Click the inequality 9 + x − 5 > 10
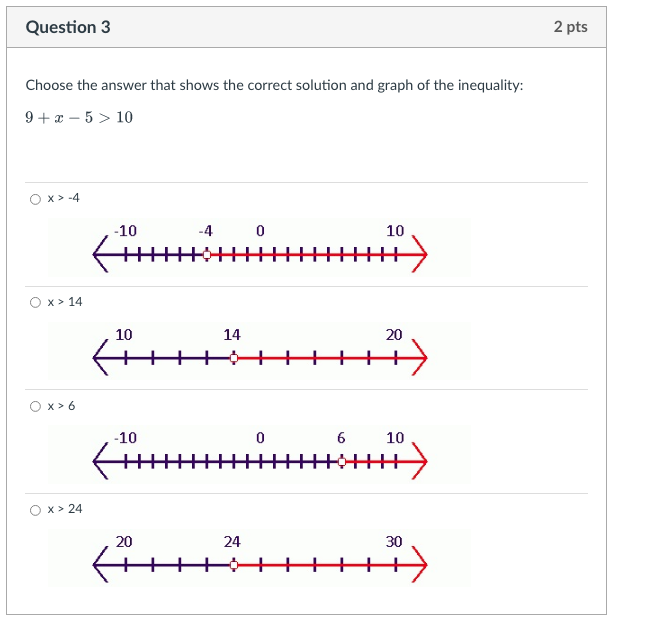647x623 pixels. pos(79,118)
